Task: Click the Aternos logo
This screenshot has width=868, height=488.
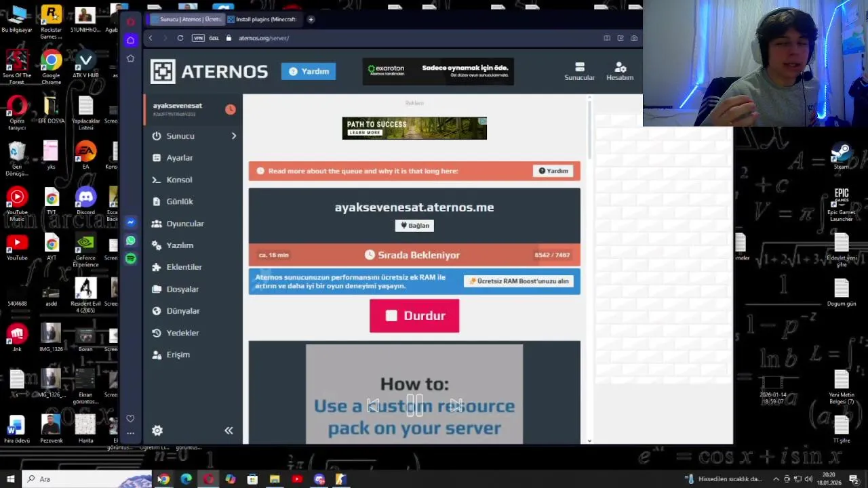Action: click(x=209, y=71)
